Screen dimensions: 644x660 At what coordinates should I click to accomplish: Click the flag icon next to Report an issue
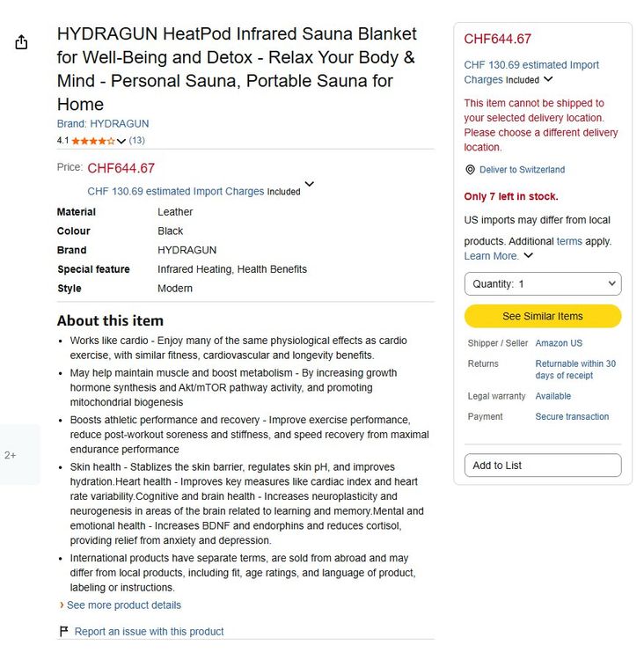pyautogui.click(x=63, y=631)
